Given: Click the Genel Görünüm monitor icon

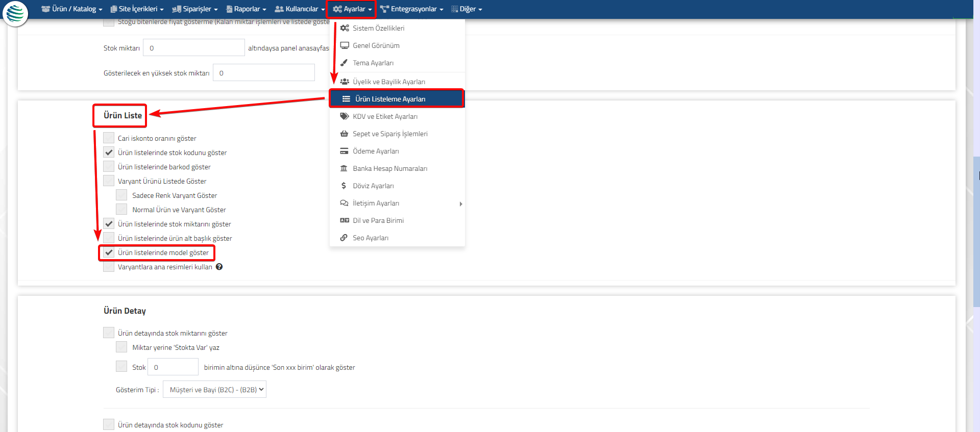Looking at the screenshot, I should (x=345, y=45).
